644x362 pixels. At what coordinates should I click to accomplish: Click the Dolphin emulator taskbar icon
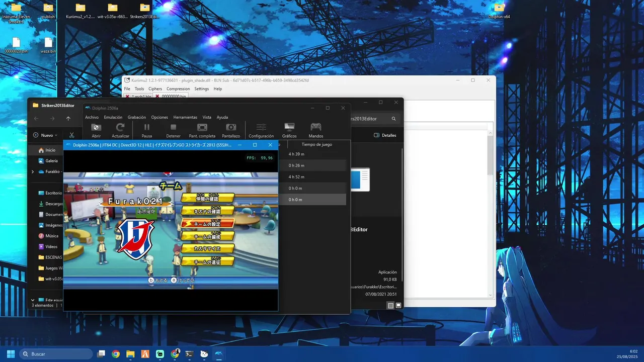click(x=219, y=354)
